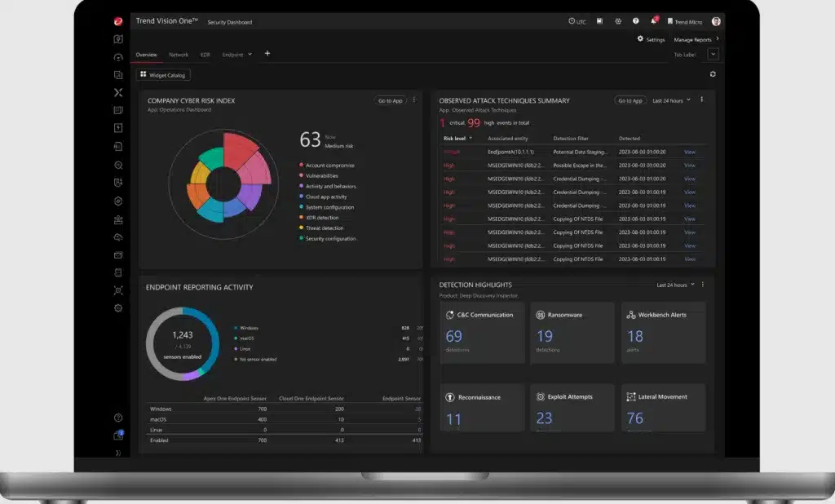Viewport: 835px width, 504px height.
Task: Click Go to App in Observed Attack Techniques
Action: point(630,100)
